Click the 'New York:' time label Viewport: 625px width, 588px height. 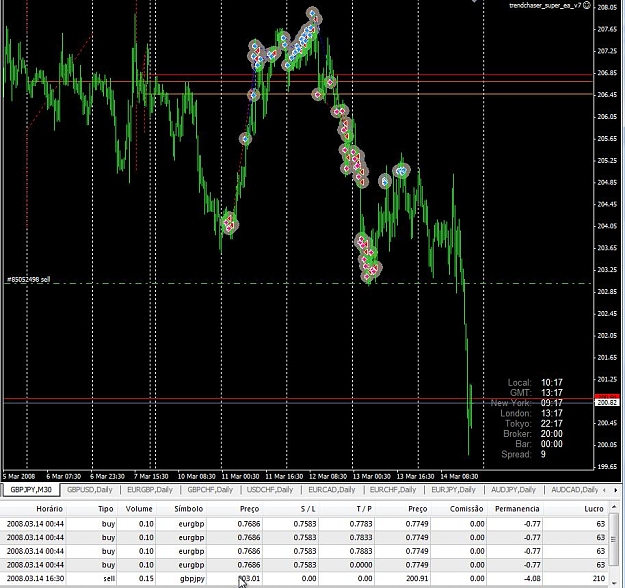tap(511, 403)
